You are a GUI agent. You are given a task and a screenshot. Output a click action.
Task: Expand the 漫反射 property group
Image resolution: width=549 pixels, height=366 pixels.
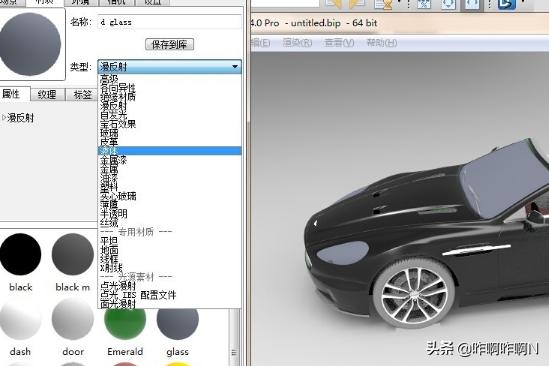[x=4, y=118]
